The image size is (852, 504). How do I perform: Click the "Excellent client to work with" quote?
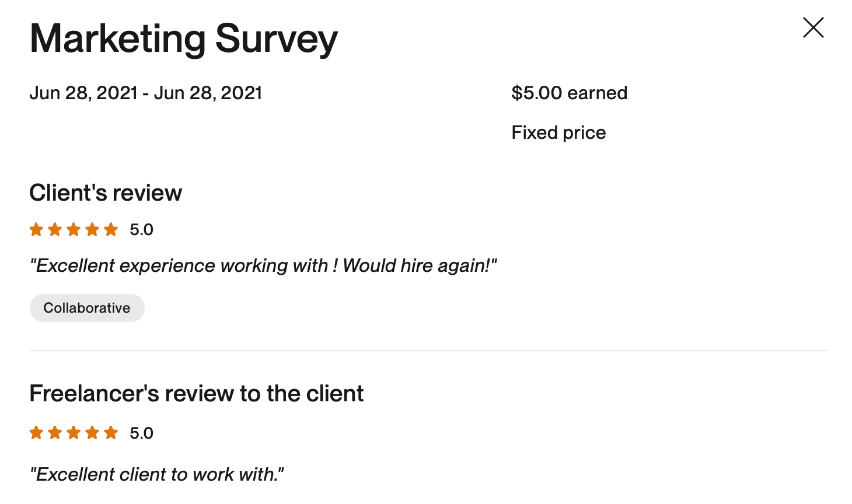pos(157,475)
